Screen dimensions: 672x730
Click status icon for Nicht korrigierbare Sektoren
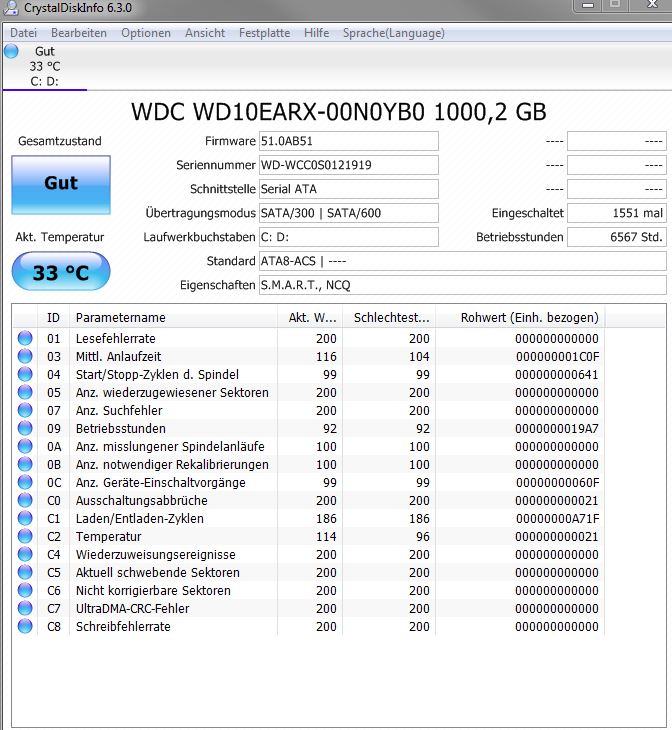tap(25, 590)
